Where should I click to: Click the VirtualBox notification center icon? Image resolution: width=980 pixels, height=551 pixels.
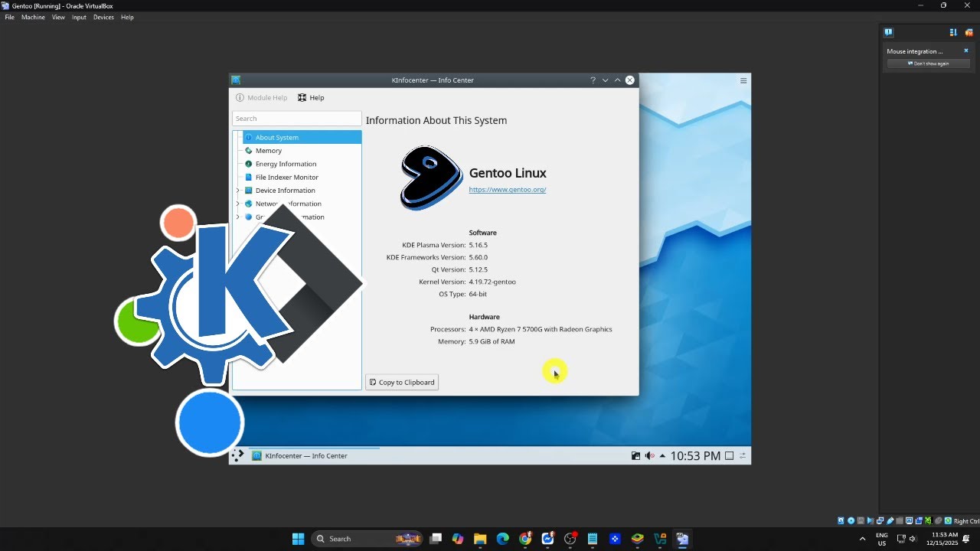click(888, 32)
